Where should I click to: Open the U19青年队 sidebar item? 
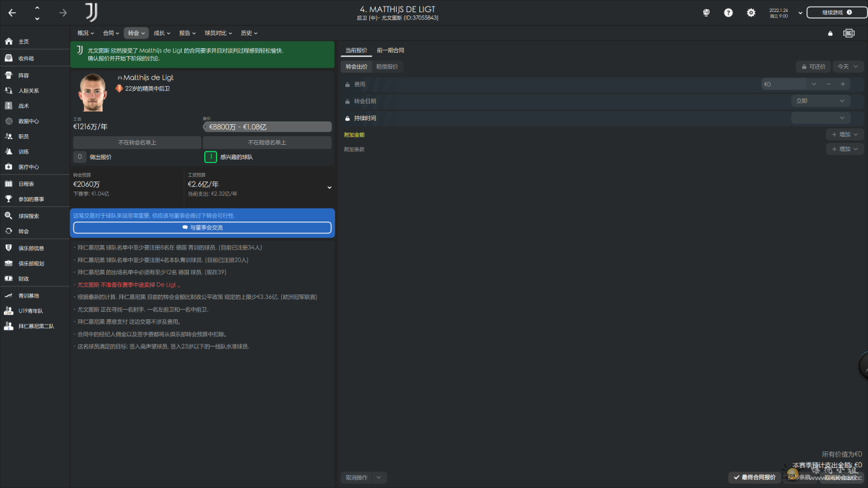click(35, 311)
